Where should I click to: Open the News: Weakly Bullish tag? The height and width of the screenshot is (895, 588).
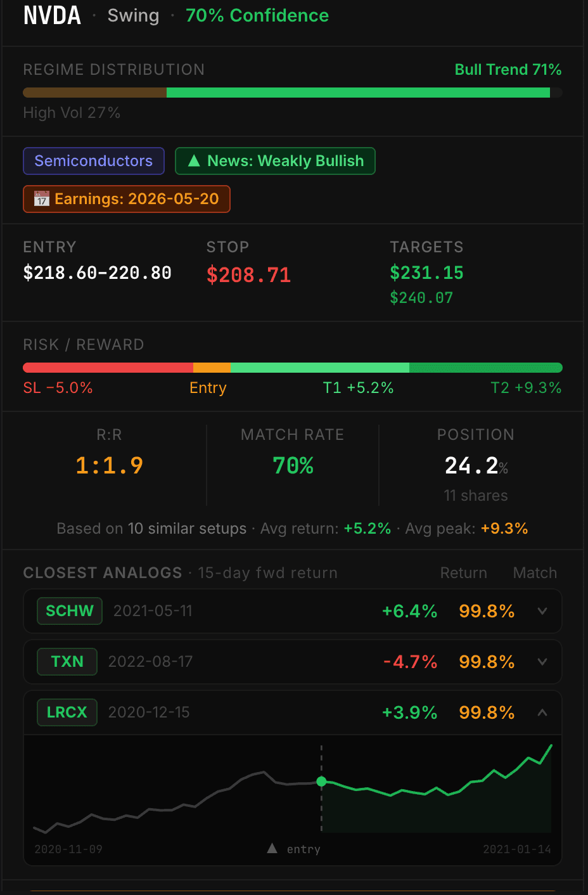[275, 161]
